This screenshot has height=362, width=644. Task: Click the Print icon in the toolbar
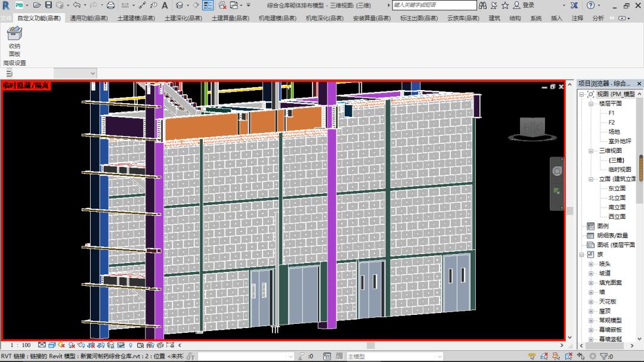[x=110, y=5]
